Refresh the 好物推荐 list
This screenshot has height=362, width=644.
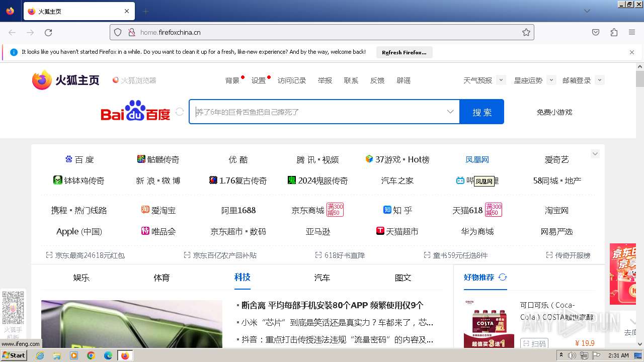503,277
